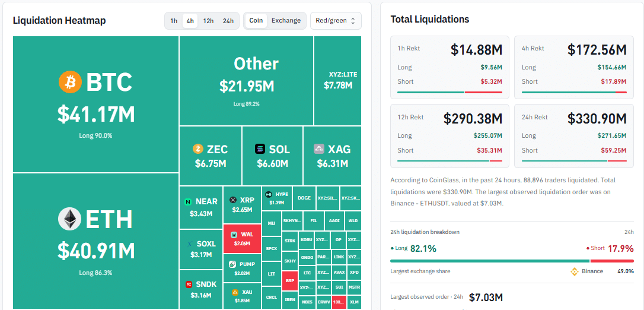Screen dimensions: 644x310
Task: Click the CRWV heatmap tile
Action: (323, 302)
